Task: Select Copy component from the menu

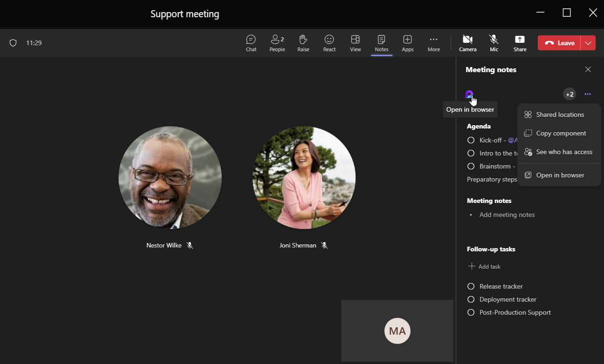Action: [x=561, y=133]
